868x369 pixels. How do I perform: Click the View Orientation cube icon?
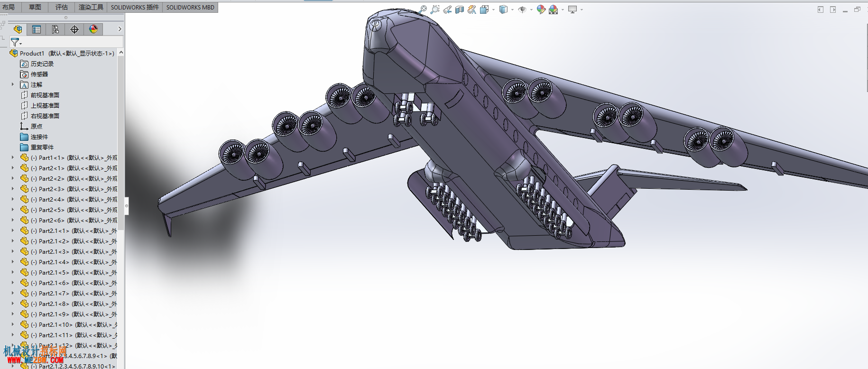484,9
